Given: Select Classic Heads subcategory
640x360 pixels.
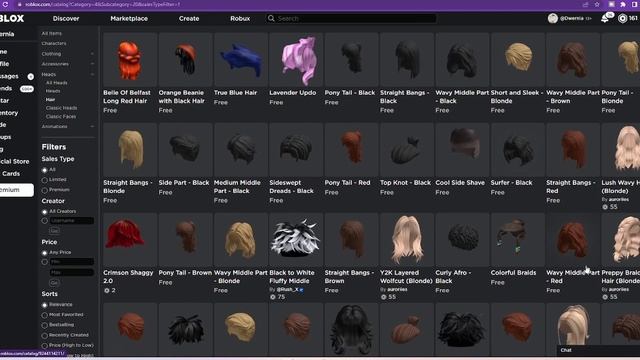Looking at the screenshot, I should (61, 108).
